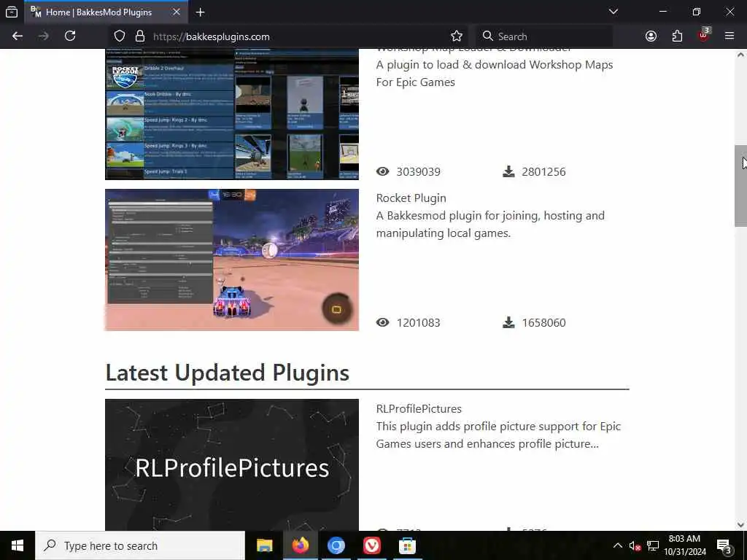Screen dimensions: 747x560
Task: Click views eye icon next to 1201083
Action: [x=382, y=322]
